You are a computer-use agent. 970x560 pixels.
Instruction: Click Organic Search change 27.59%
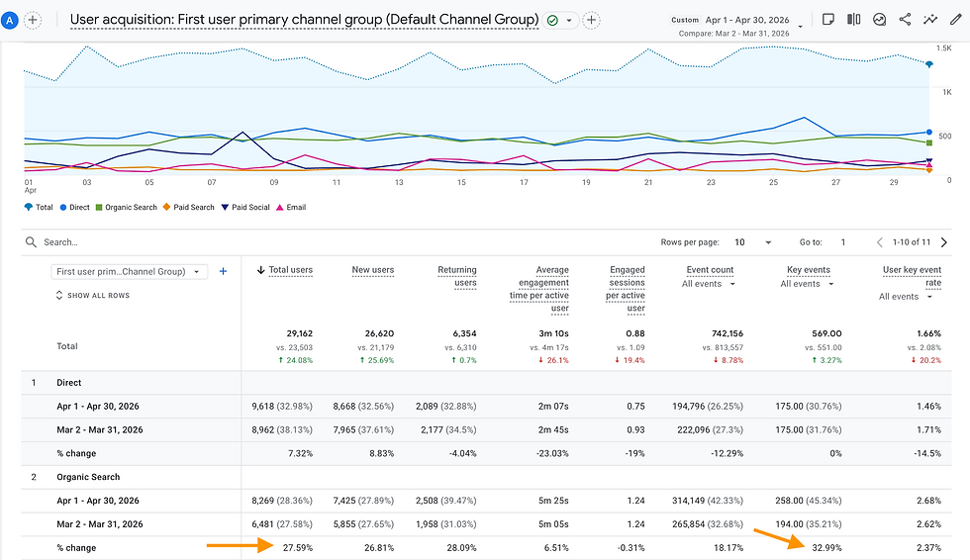pos(298,548)
